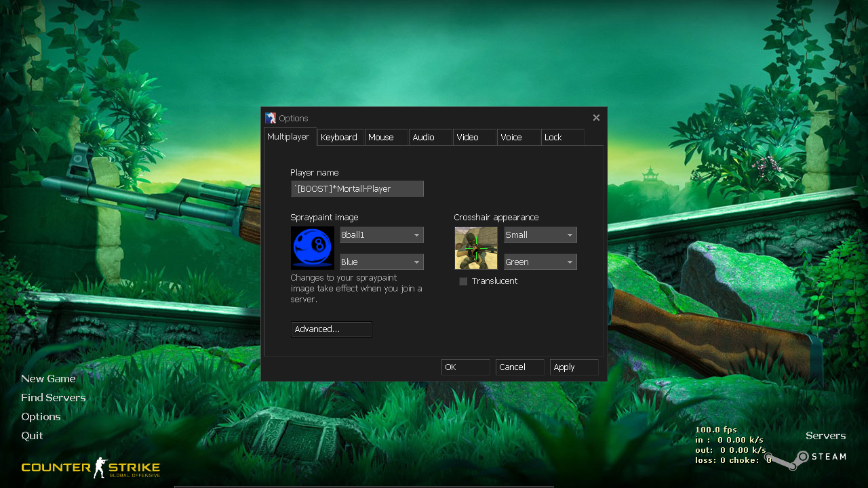Click the Servers label bottom right
The image size is (868, 488).
825,436
